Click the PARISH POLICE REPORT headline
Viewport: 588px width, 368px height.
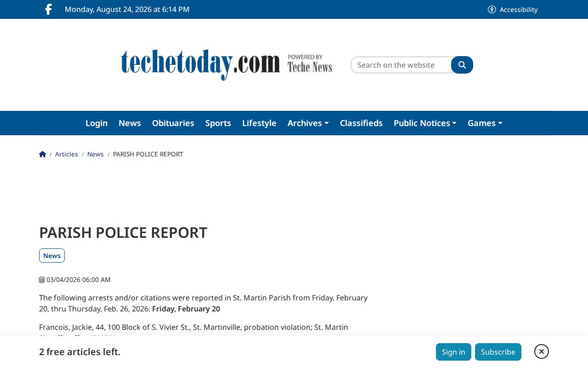click(123, 233)
